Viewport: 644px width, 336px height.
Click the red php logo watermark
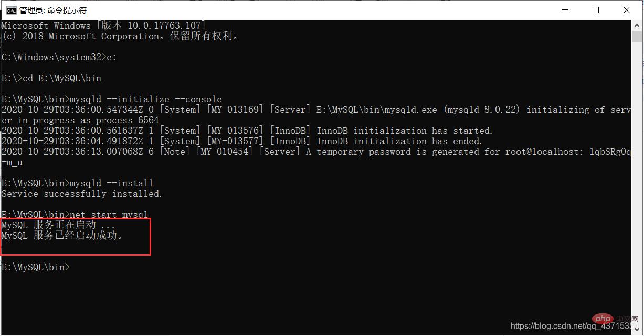[x=605, y=319]
